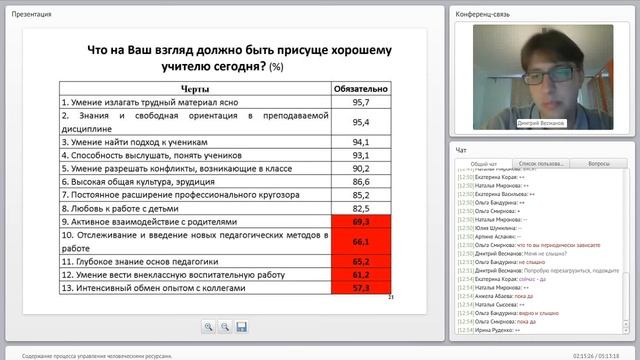Click Армине Асланян chat message
640x360 pixels.
(x=489, y=237)
